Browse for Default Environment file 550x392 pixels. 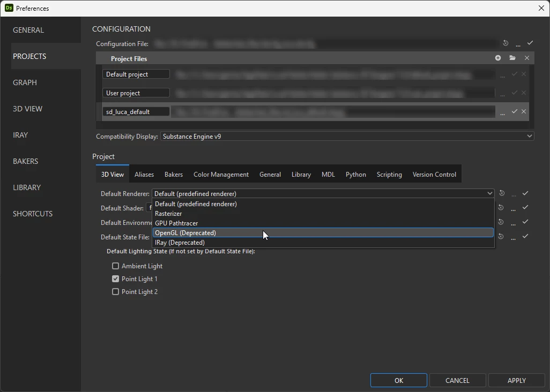tap(513, 223)
